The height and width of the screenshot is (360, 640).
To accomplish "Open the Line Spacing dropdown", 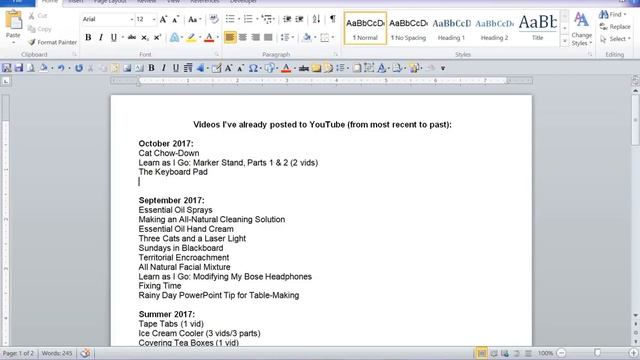I will pos(287,38).
